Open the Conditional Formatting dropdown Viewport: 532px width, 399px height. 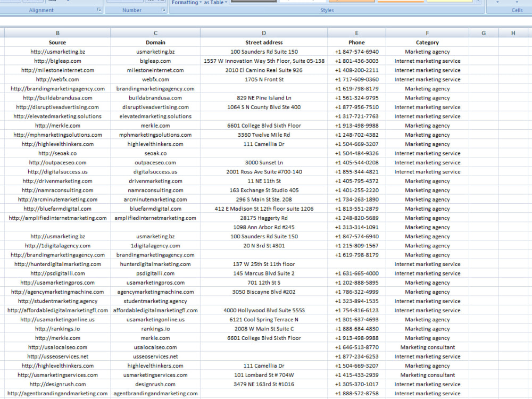[186, 2]
